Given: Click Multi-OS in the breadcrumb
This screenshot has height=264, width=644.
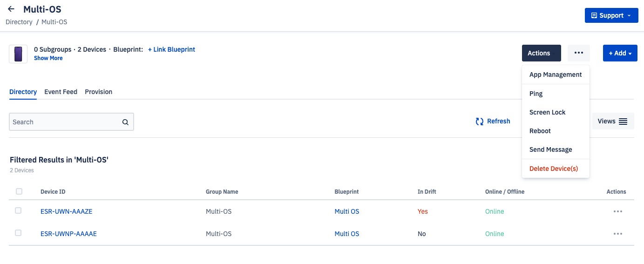Looking at the screenshot, I should click(x=54, y=22).
